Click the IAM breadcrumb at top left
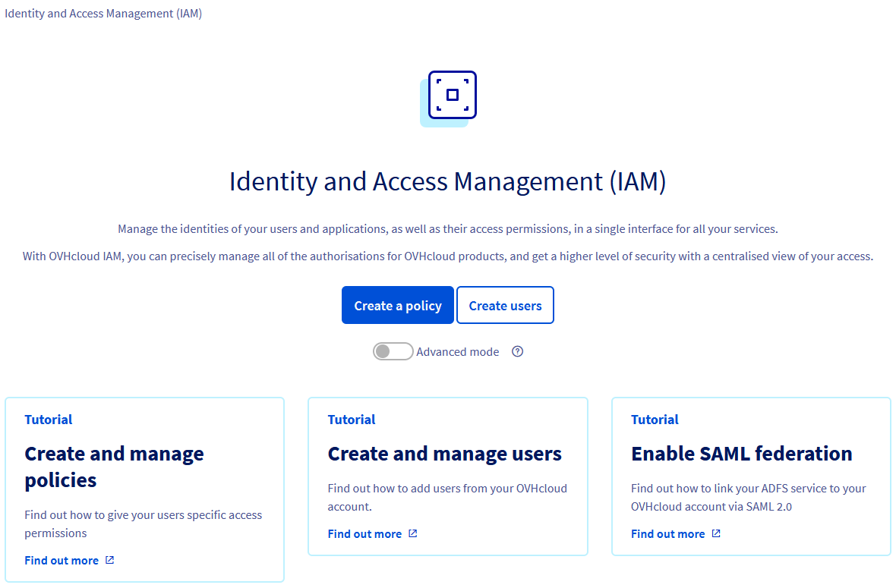Screen dimensions: 896x588 click(x=103, y=13)
